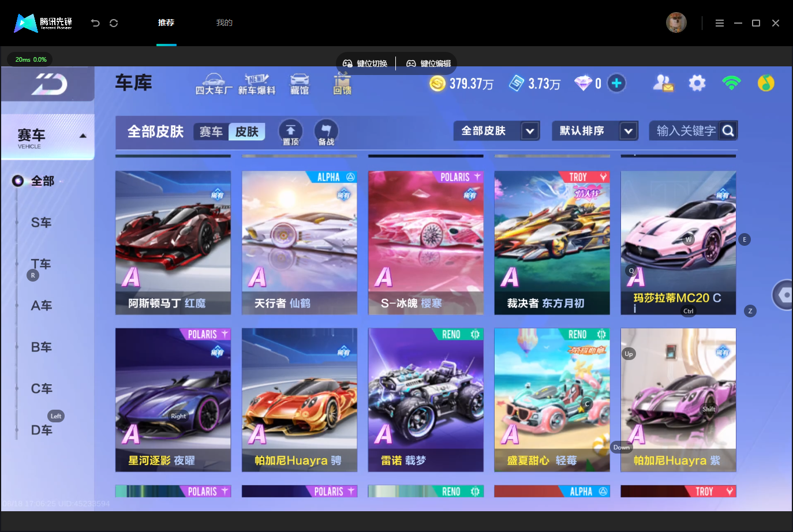The height and width of the screenshot is (532, 793).
Task: Open 回馈 rewards gift
Action: click(342, 84)
